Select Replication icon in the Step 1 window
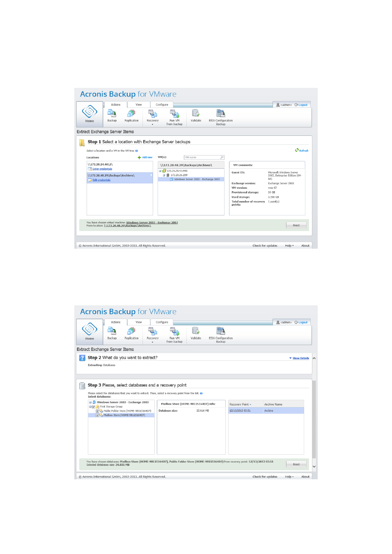 [131, 113]
